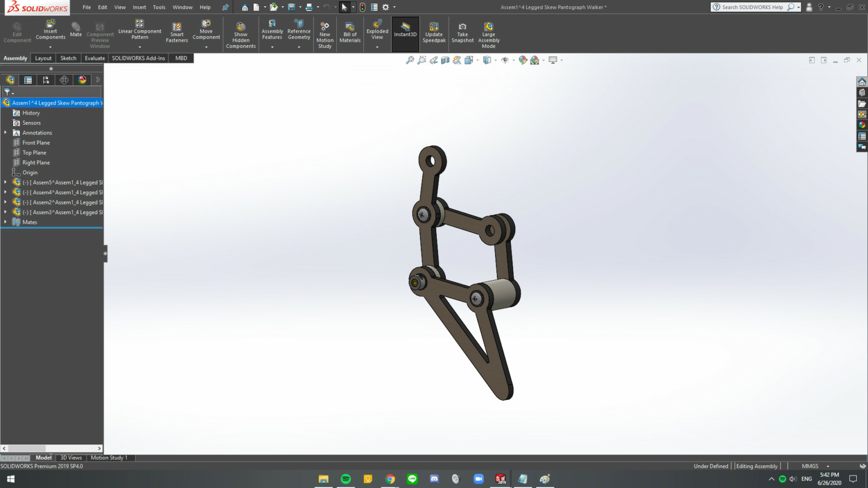The width and height of the screenshot is (868, 488).
Task: Switch to Sketch ribbon tab
Action: coord(68,58)
